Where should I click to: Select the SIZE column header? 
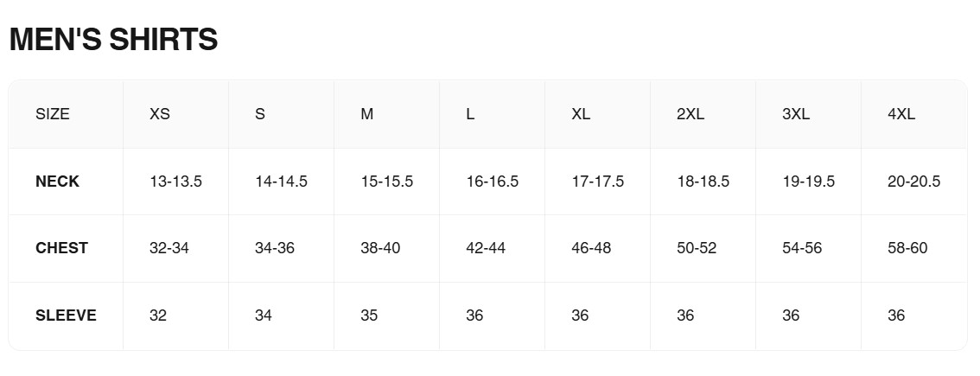(x=53, y=114)
